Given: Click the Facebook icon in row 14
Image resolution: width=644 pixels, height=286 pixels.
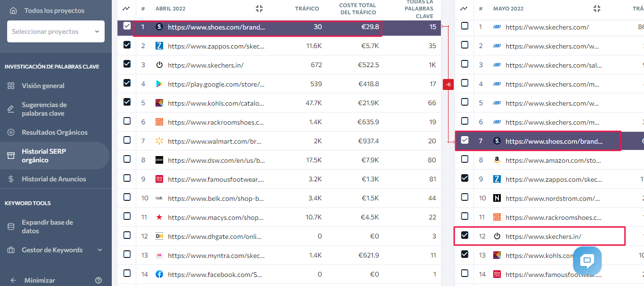Looking at the screenshot, I should [x=159, y=275].
